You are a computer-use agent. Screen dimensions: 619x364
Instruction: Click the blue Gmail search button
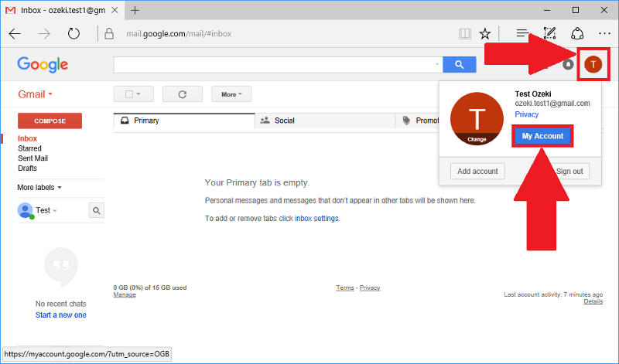460,65
